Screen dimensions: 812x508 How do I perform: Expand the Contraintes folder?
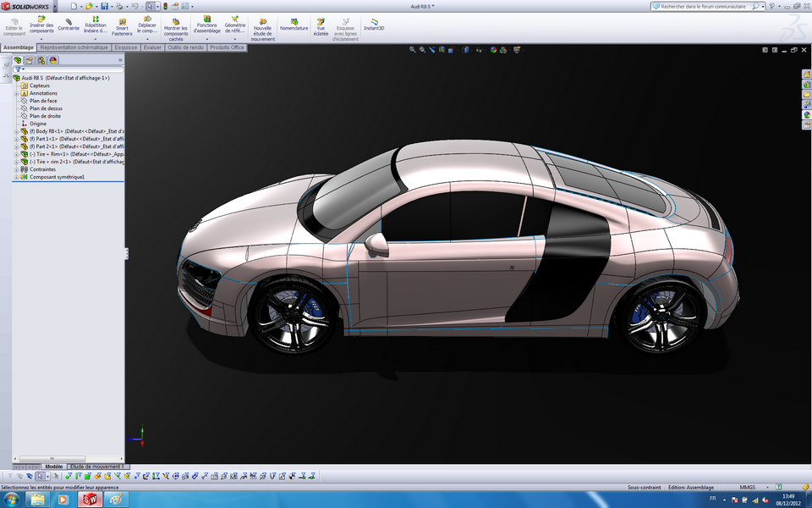tap(15, 169)
